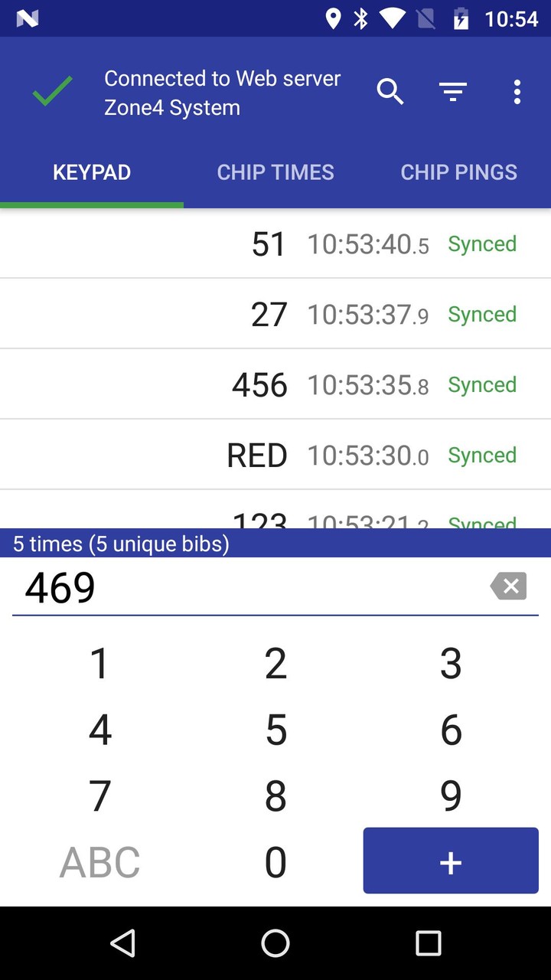Tap the Android back navigation button

pos(122,943)
